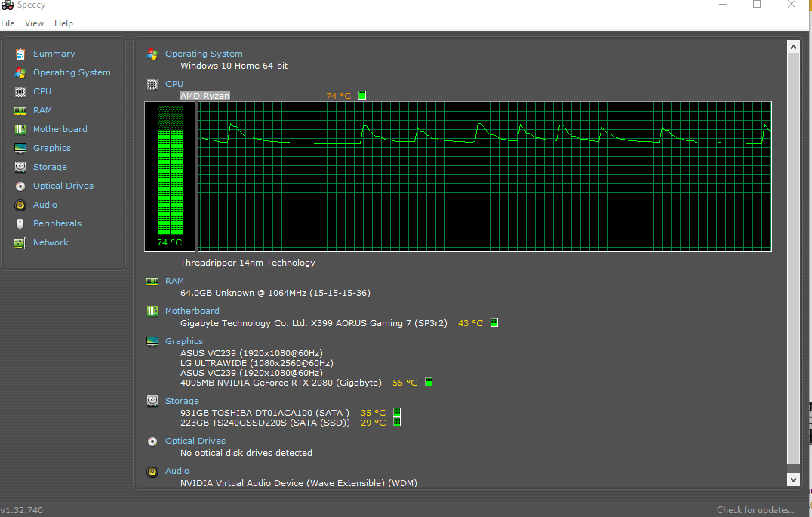Click the Peripherals mouse icon in sidebar
The image size is (812, 517).
[20, 224]
